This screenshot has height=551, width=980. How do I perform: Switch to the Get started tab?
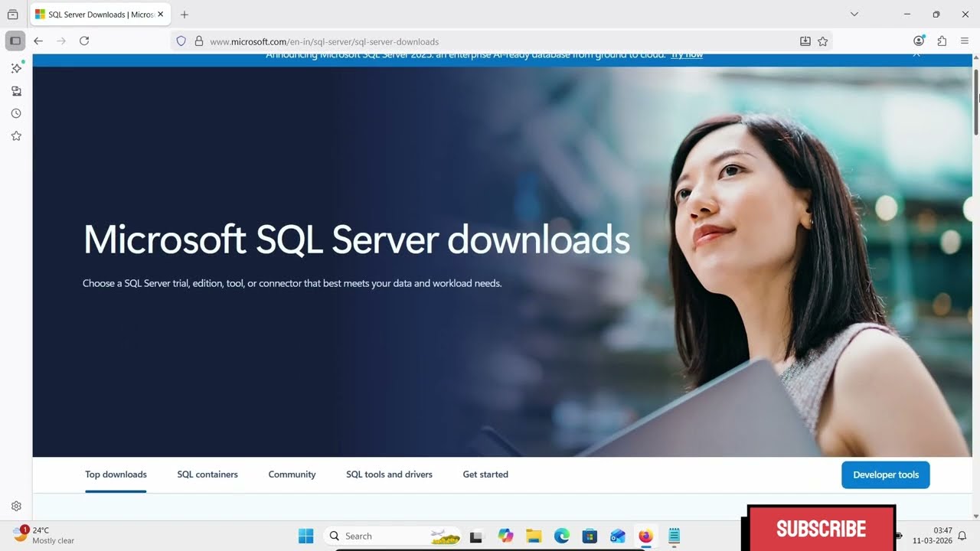(485, 474)
